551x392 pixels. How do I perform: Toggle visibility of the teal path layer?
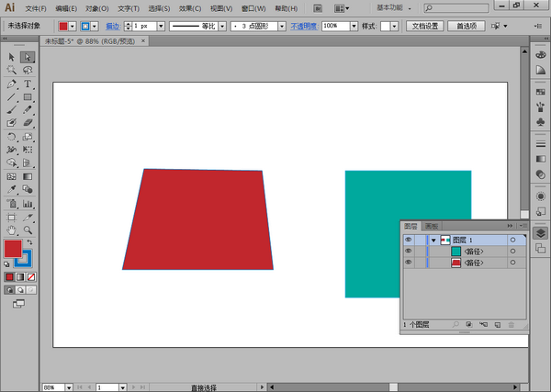[409, 251]
